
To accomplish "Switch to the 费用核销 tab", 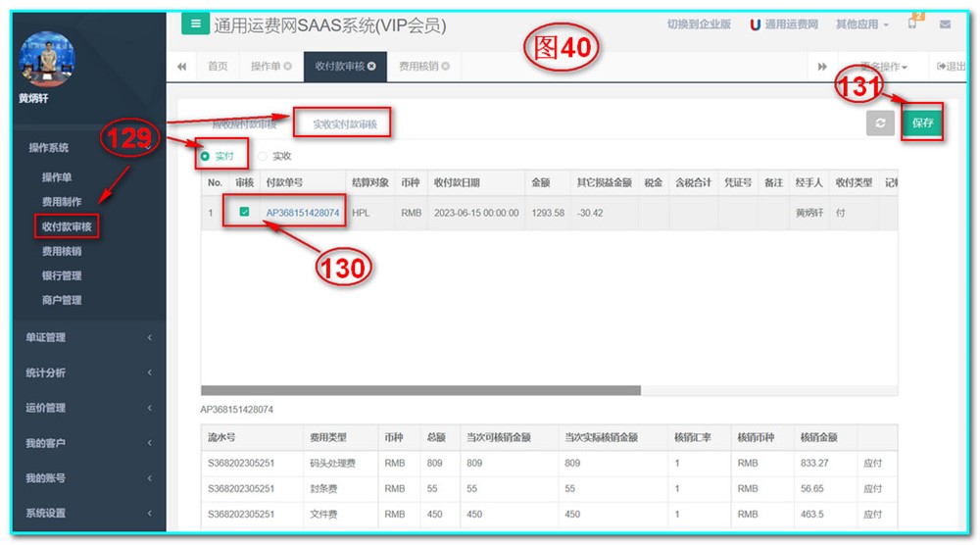I will click(418, 67).
